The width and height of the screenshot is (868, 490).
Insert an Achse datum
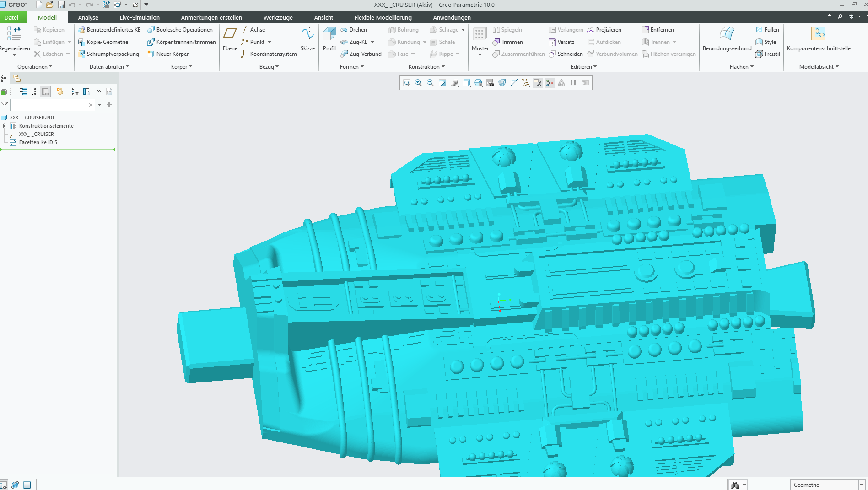(x=253, y=30)
